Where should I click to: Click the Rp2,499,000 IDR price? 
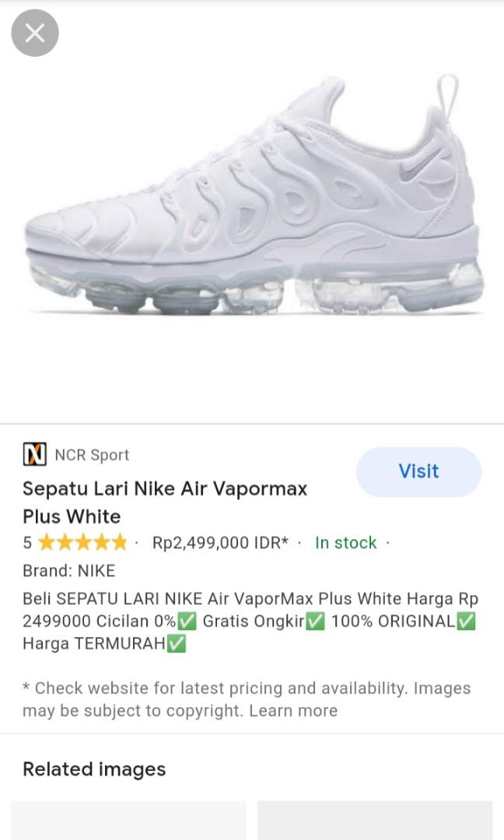[x=220, y=543]
